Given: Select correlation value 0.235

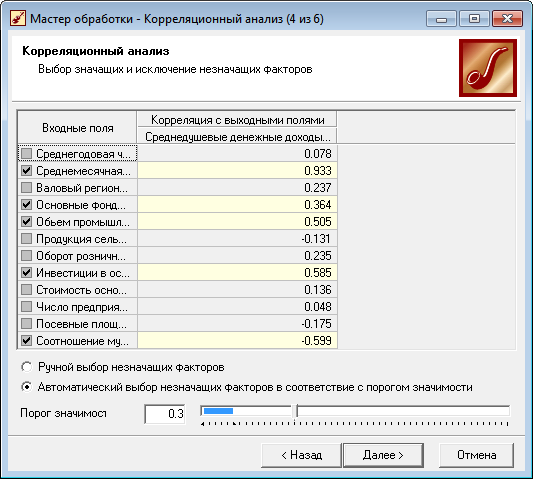Looking at the screenshot, I should (237, 255).
